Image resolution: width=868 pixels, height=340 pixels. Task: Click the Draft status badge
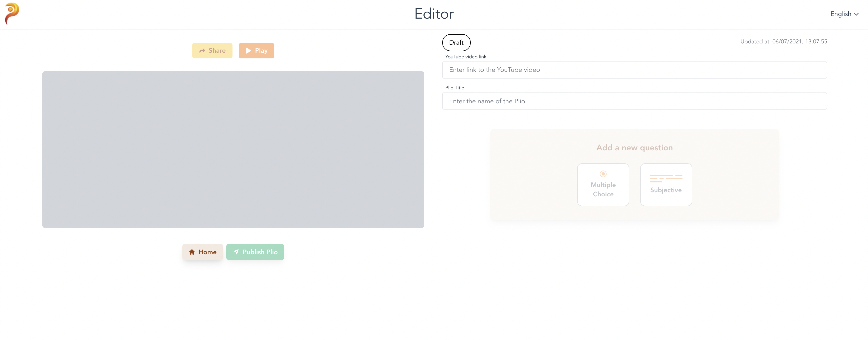(456, 43)
